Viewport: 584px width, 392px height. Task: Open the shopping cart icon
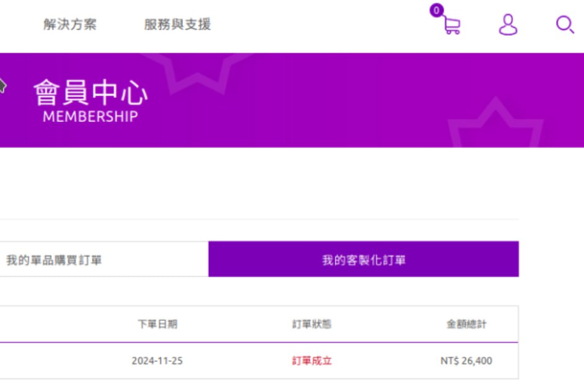[x=452, y=25]
